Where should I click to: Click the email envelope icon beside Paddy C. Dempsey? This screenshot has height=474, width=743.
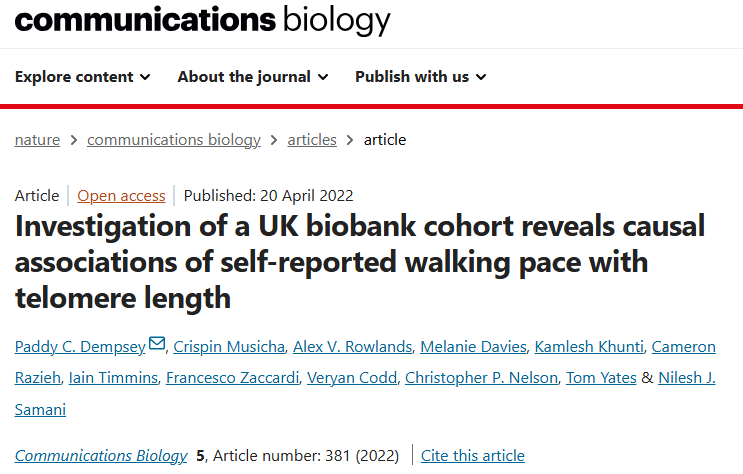click(157, 345)
